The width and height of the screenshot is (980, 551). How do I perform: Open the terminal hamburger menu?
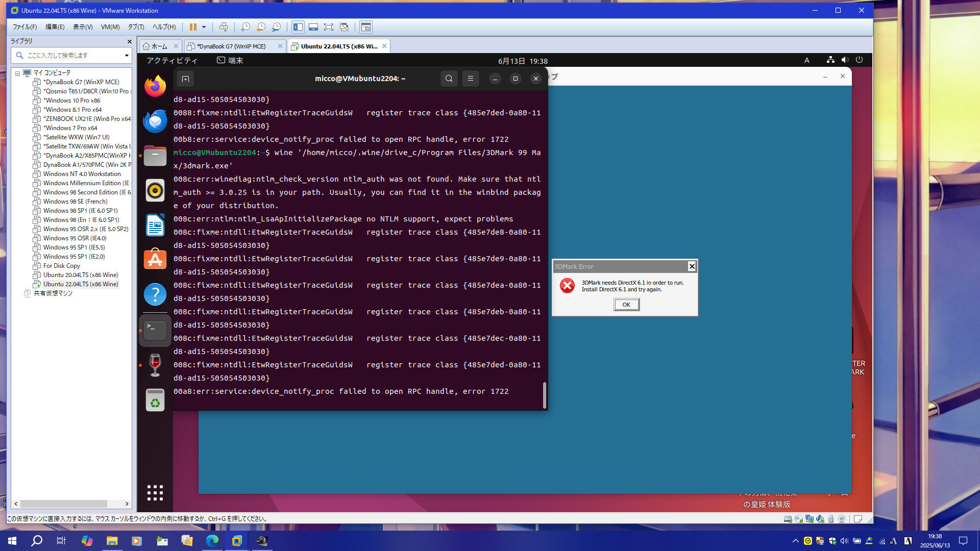coord(470,79)
